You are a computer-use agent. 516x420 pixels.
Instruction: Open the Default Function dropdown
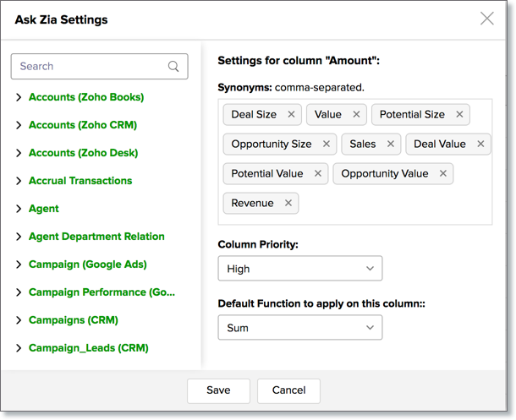point(299,328)
